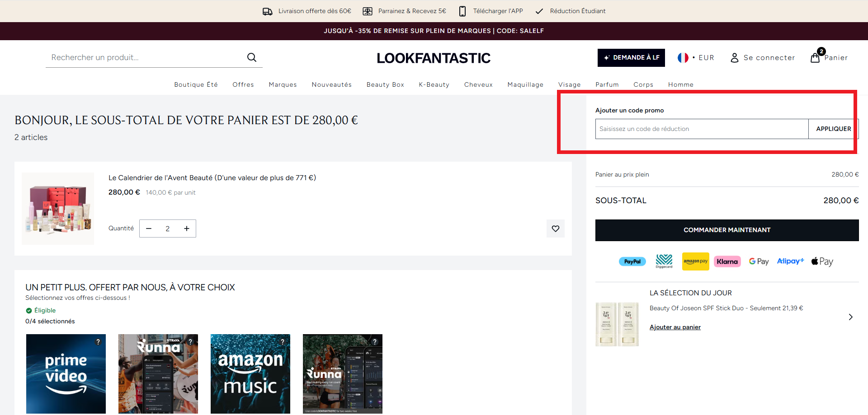Decrease quantity with the minus button
Screen dimensions: 868x415
coord(149,228)
